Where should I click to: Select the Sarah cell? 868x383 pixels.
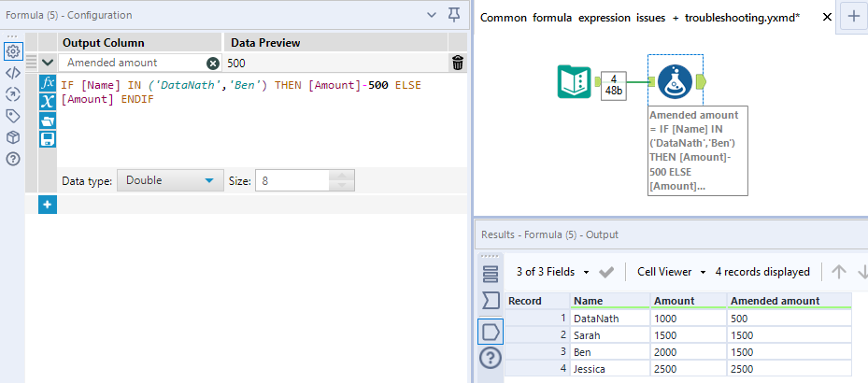[610, 335]
